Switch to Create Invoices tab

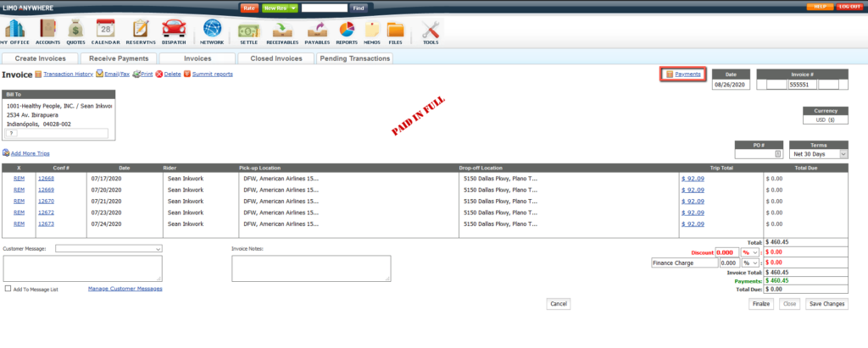pyautogui.click(x=41, y=58)
